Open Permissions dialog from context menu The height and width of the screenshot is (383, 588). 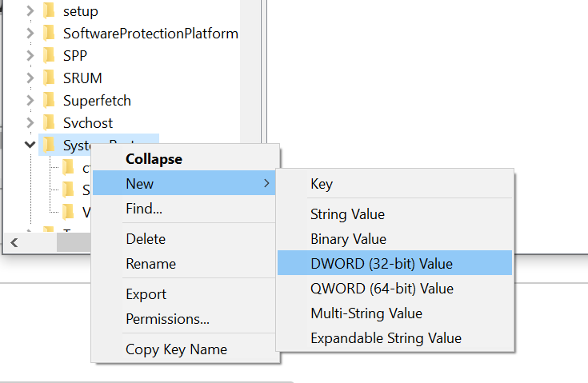[x=167, y=319]
